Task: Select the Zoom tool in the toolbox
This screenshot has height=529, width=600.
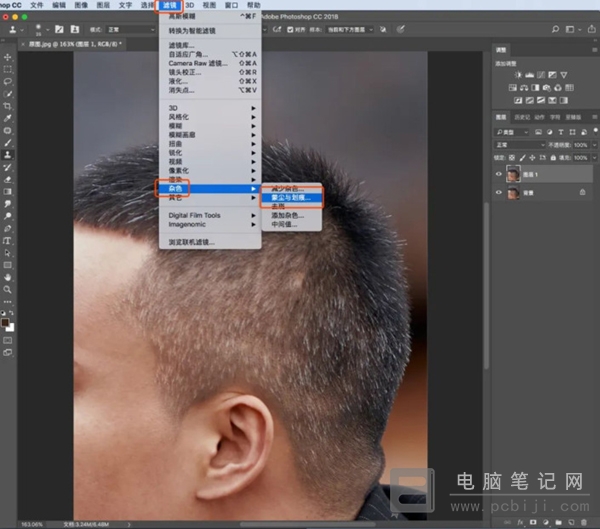Action: (x=7, y=290)
